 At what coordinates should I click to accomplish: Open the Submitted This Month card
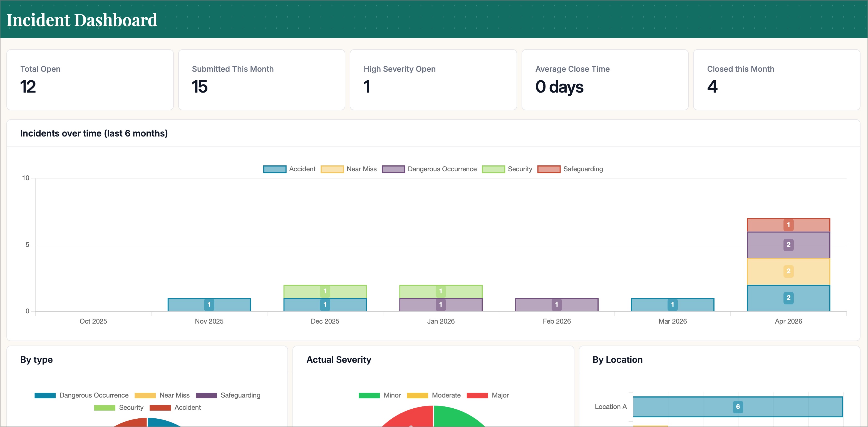[x=261, y=80]
